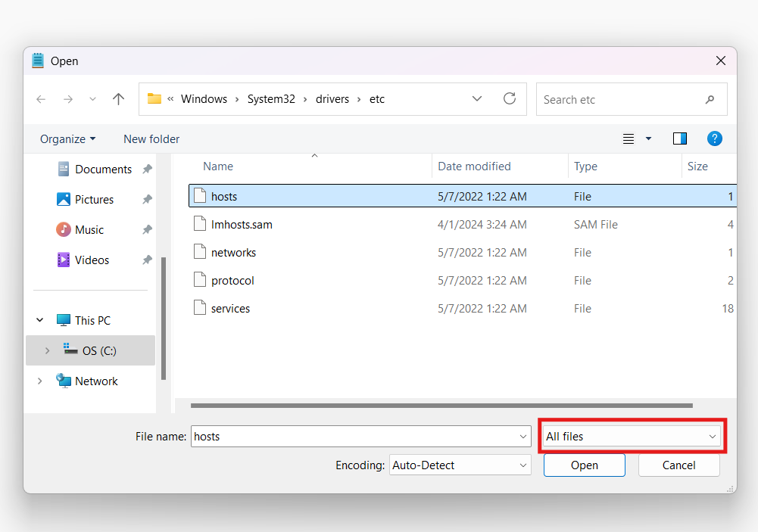Toggle the preview pane icon
The height and width of the screenshot is (532, 758).
(x=679, y=138)
